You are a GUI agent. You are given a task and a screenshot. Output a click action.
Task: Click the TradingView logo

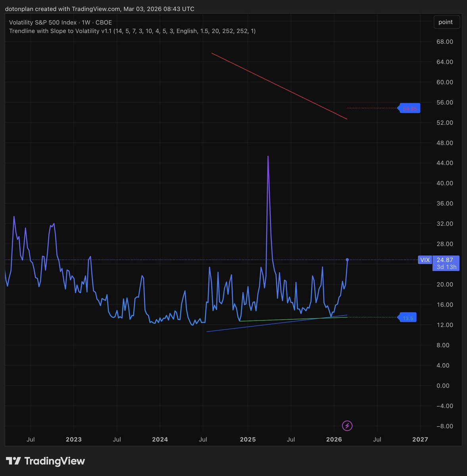point(45,461)
